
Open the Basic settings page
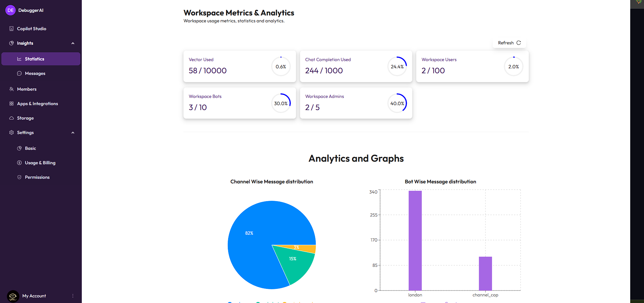click(x=31, y=148)
